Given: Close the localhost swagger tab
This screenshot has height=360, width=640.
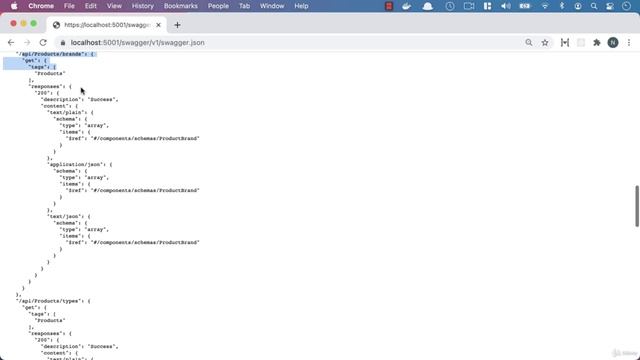Looking at the screenshot, I should point(158,25).
